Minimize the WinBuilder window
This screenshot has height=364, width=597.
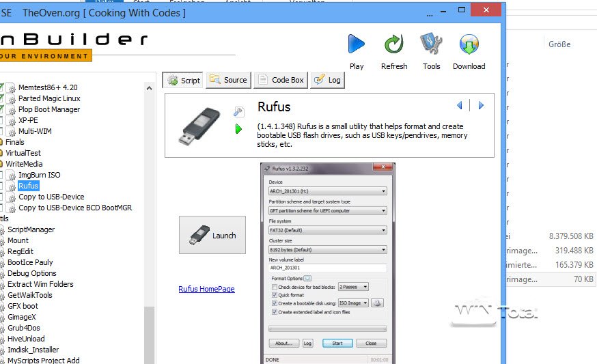pos(443,11)
